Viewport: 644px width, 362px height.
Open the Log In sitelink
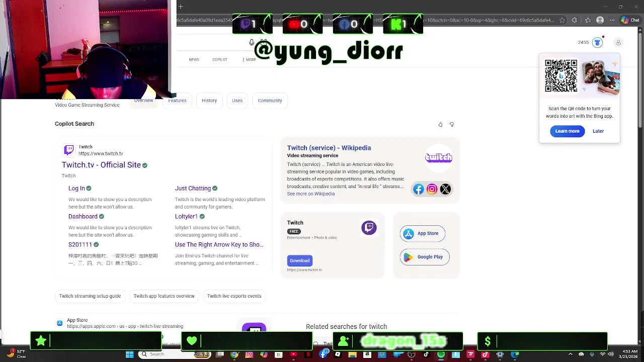click(76, 188)
